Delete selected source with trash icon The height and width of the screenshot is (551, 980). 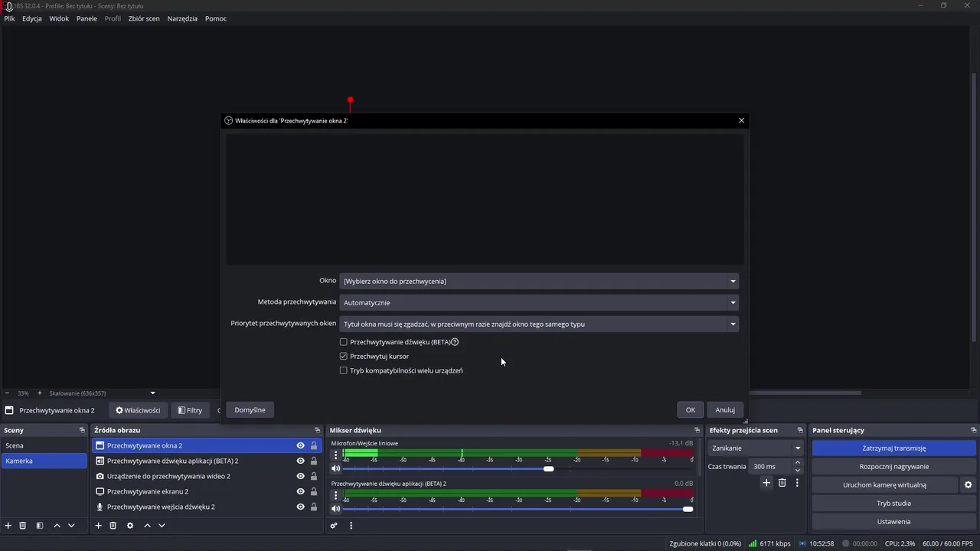(x=113, y=526)
